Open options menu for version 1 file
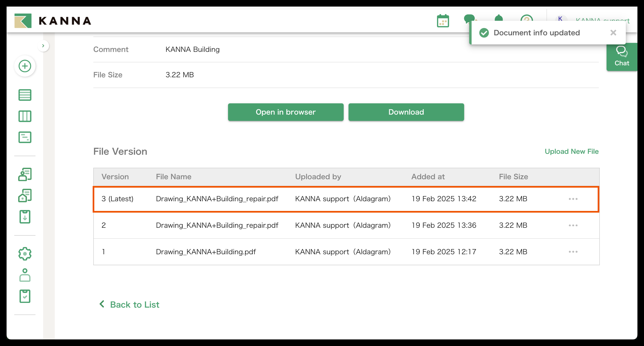 click(573, 252)
